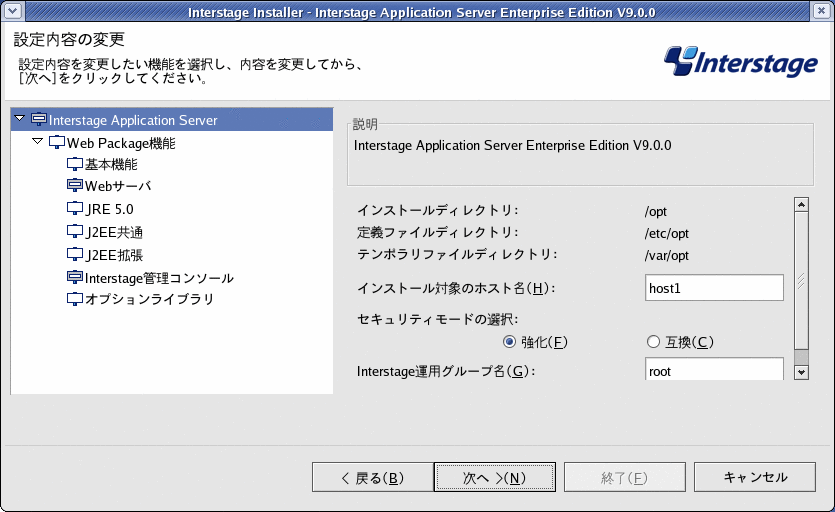Click the 定義ファイルディレクトリ label

(437, 233)
